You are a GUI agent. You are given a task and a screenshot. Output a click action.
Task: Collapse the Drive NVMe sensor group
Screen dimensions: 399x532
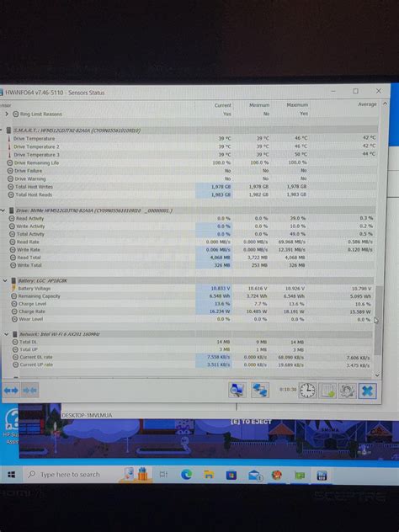[3, 210]
